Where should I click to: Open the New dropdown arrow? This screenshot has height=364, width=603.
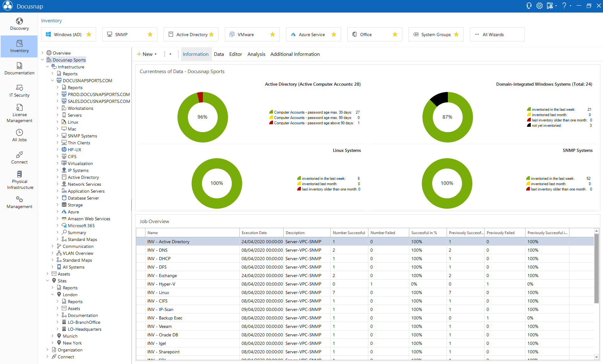[x=155, y=54]
